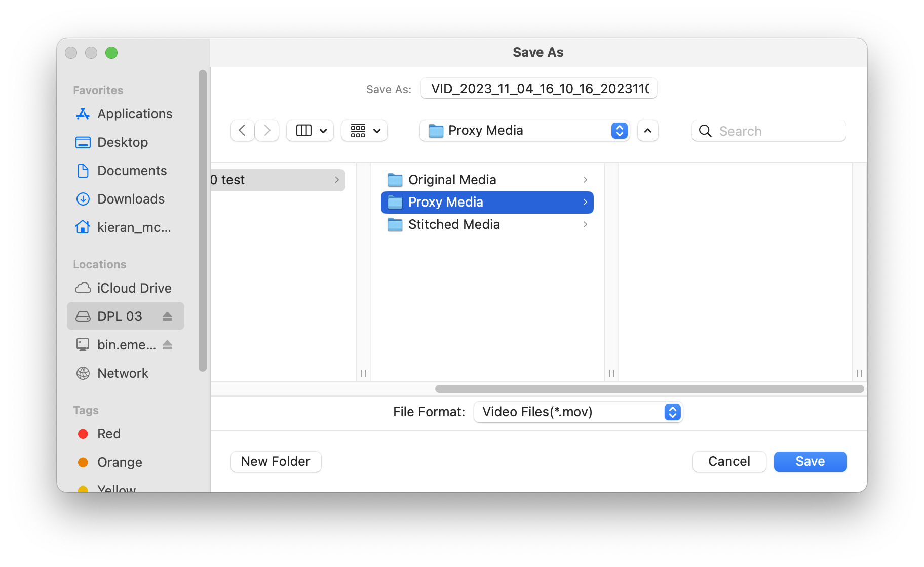Select the Stitched Media folder
Screen dimensions: 924x567
pos(487,224)
